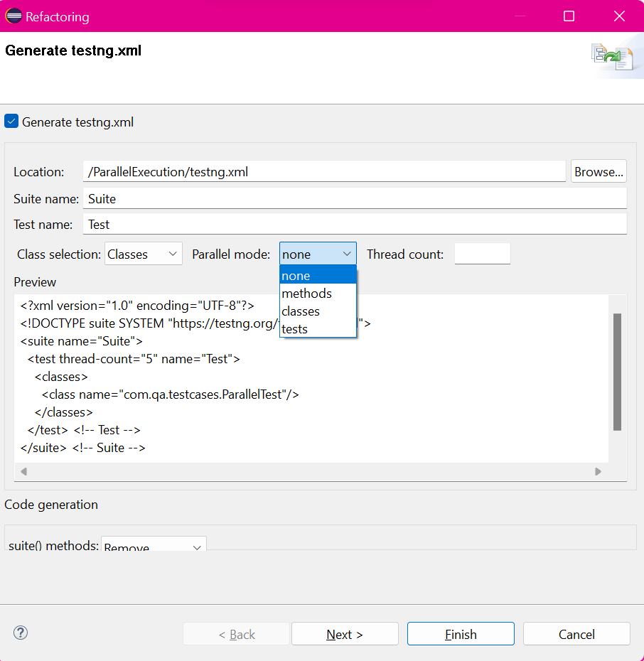Click the Next button
The image size is (644, 661).
(x=345, y=633)
